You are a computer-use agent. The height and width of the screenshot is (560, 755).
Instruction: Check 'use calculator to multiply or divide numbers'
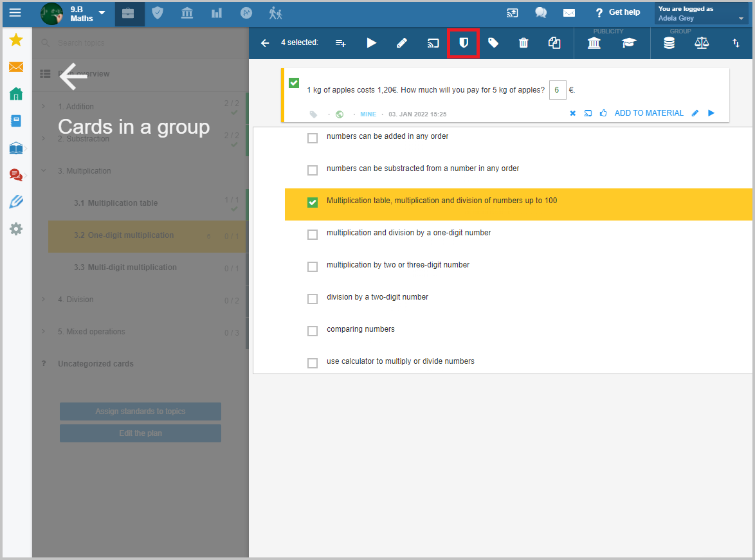click(313, 363)
